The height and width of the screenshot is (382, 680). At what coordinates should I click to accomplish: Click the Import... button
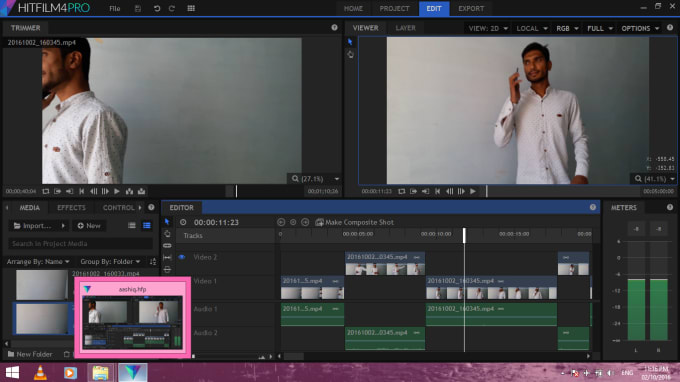(33, 225)
